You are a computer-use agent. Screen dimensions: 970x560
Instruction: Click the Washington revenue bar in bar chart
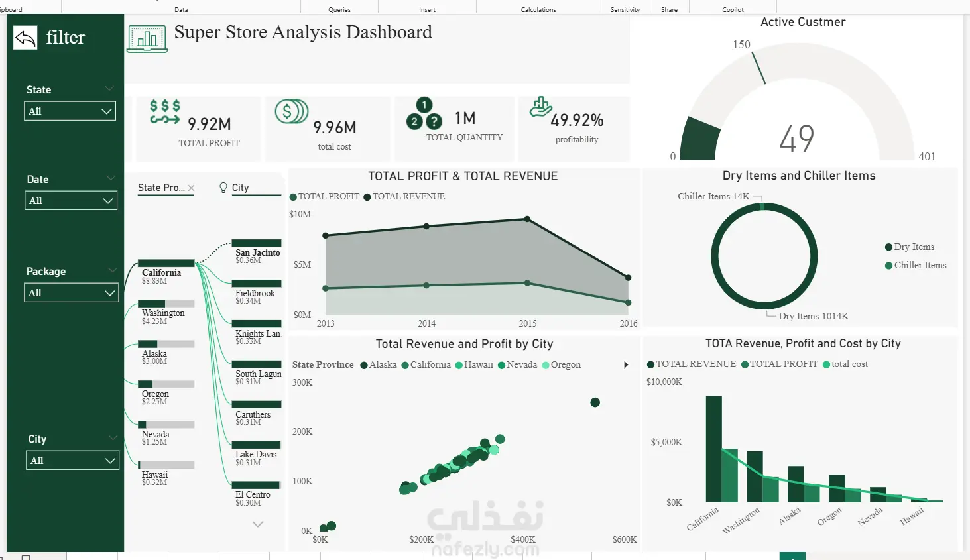pyautogui.click(x=755, y=476)
